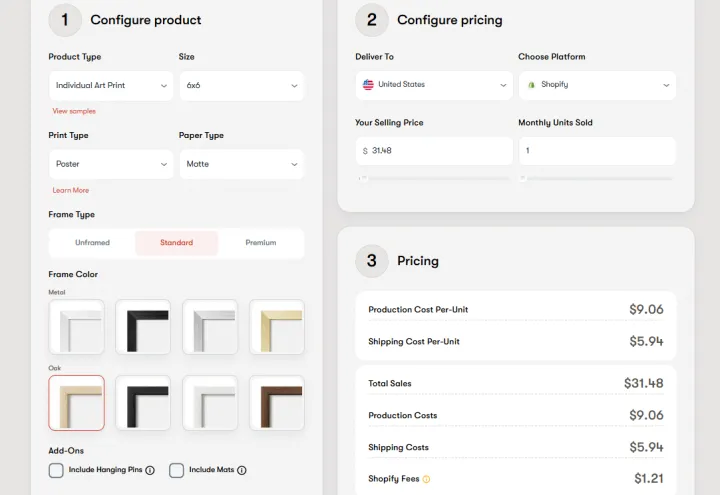
Task: Open the Paper Type dropdown showing Matte
Action: pyautogui.click(x=242, y=164)
